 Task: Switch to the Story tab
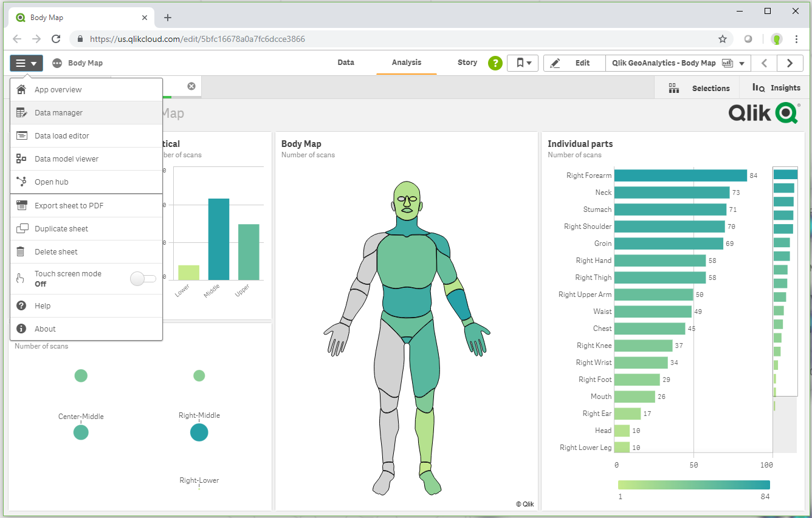point(467,62)
